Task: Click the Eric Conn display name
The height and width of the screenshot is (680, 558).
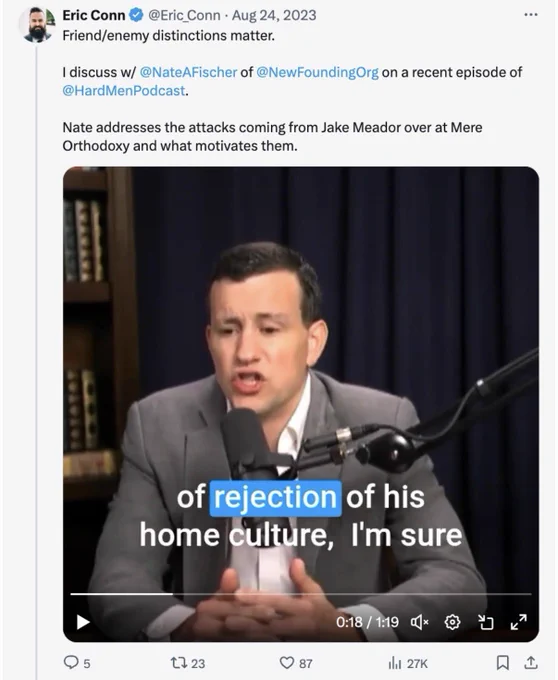Action: click(x=94, y=15)
